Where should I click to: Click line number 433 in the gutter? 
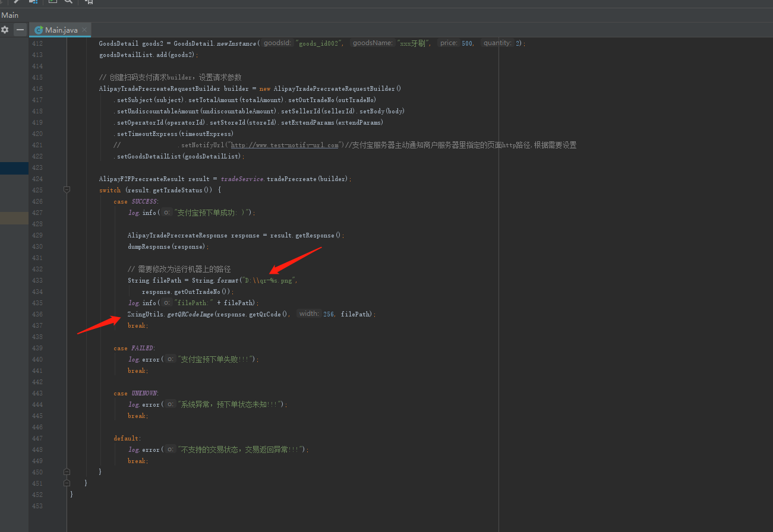click(x=37, y=280)
